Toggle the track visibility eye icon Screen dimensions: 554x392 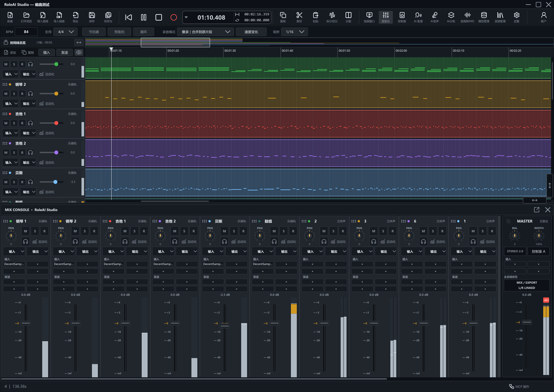click(79, 52)
